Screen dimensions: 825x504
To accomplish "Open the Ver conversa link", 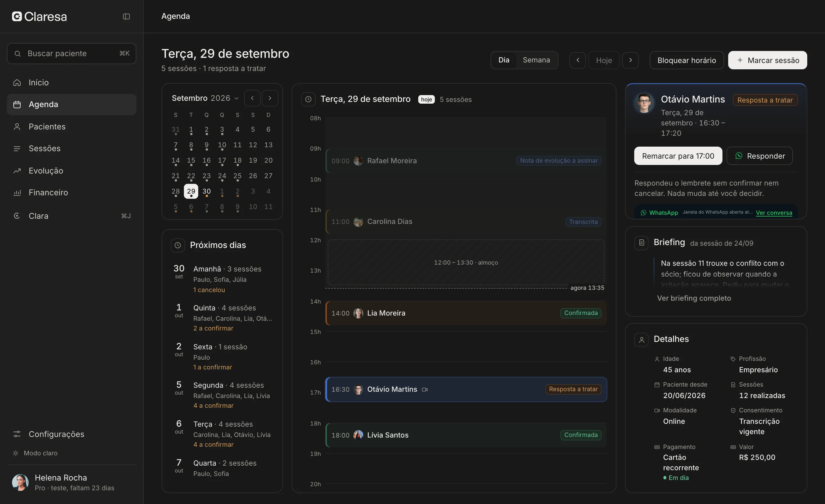I will coord(774,213).
